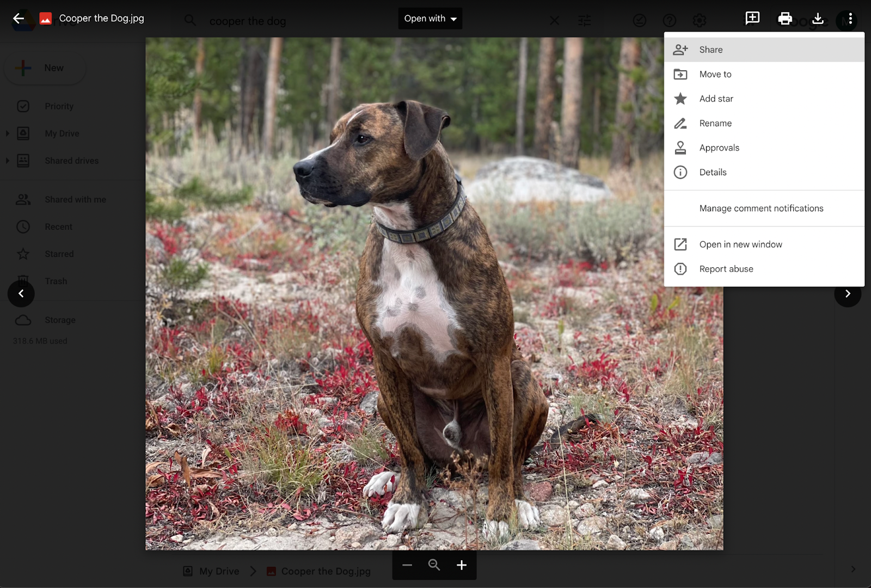Click the dimmed help question mark icon
Image resolution: width=871 pixels, height=588 pixels.
tap(670, 21)
